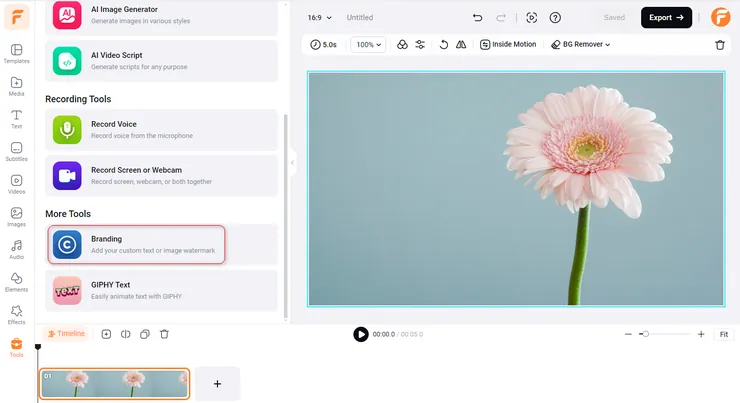This screenshot has width=740, height=403.
Task: Play the video preview
Action: point(361,334)
